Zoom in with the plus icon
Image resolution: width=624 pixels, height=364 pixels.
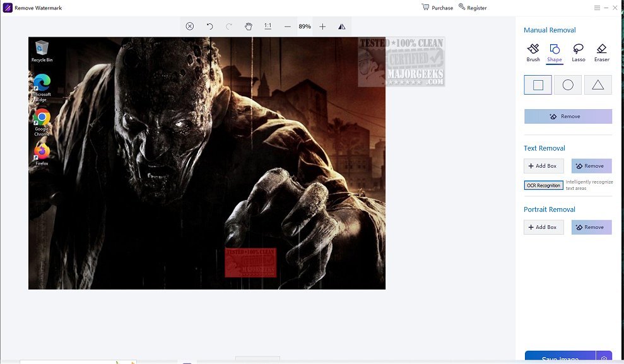pos(322,26)
